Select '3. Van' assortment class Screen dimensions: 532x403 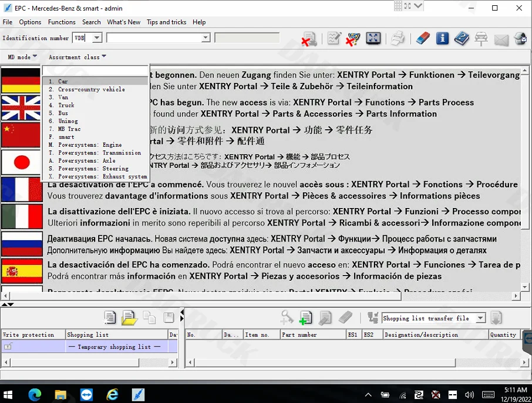(95, 97)
